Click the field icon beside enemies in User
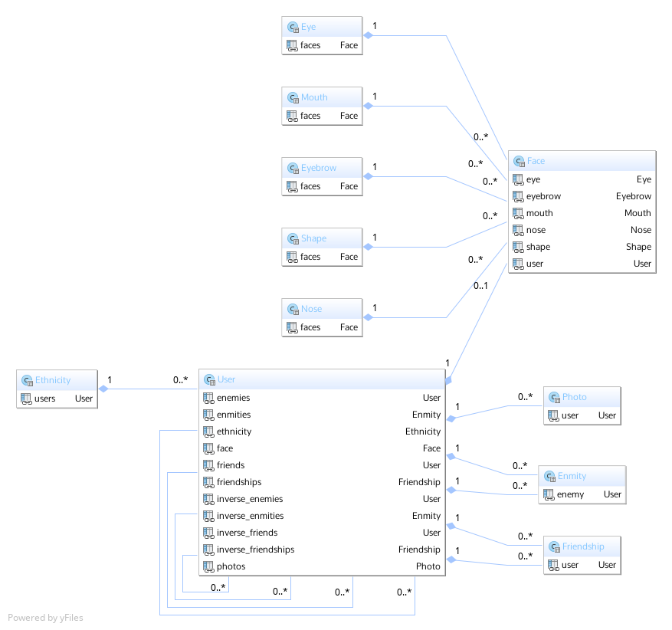Viewport: 672px width, 630px height. (x=208, y=398)
